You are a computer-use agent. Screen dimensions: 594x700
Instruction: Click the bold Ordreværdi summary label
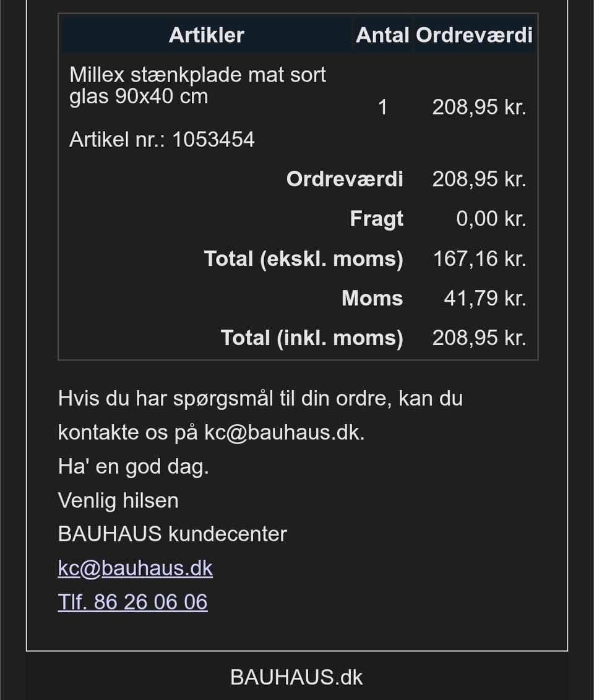(345, 179)
